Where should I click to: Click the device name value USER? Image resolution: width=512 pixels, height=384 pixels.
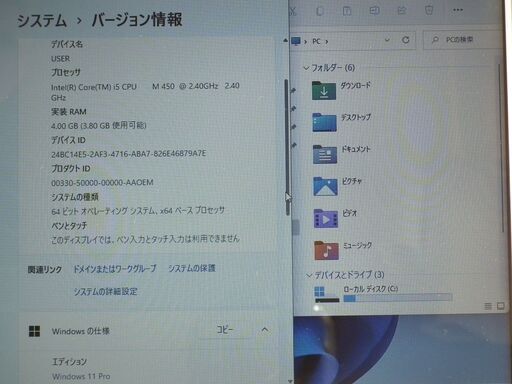60,59
